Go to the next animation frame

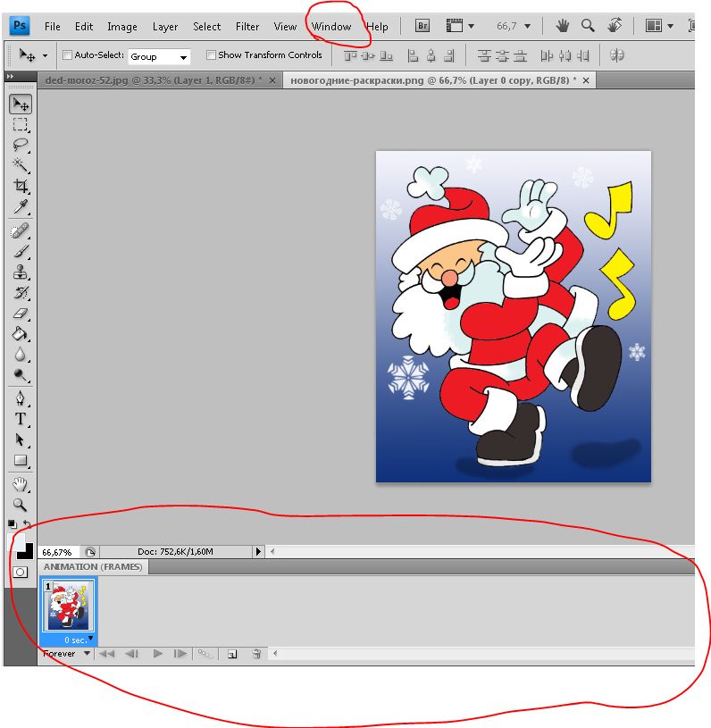coord(180,654)
